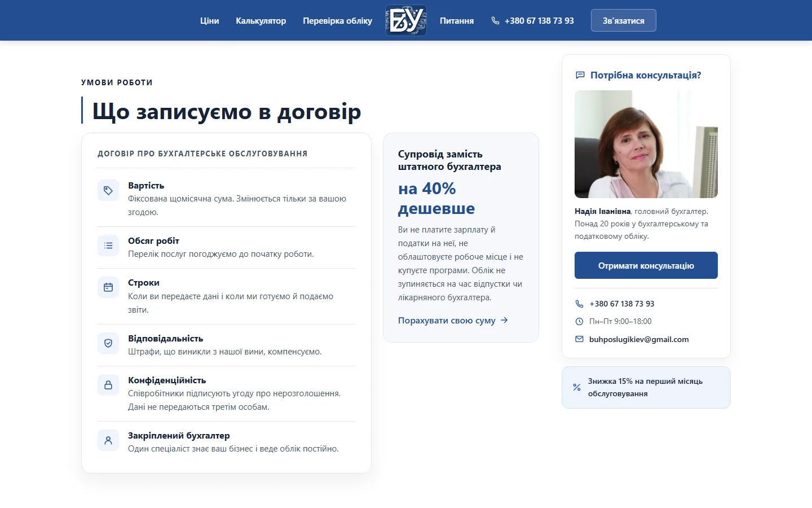Click the list icon beside Обсяг робіт
The width and height of the screenshot is (812, 508).
pyautogui.click(x=108, y=246)
